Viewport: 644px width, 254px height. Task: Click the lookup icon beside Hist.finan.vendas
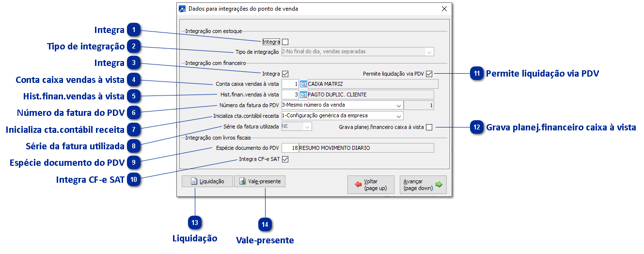[x=303, y=95]
